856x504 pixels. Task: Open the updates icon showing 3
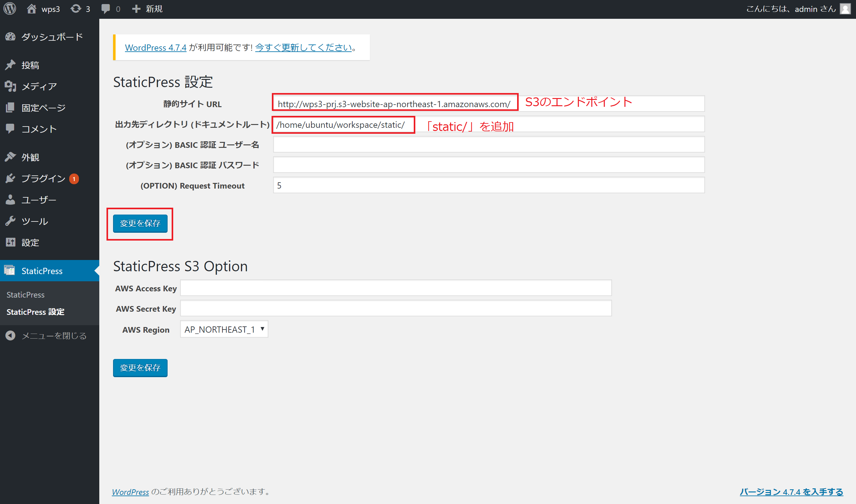[x=76, y=9]
